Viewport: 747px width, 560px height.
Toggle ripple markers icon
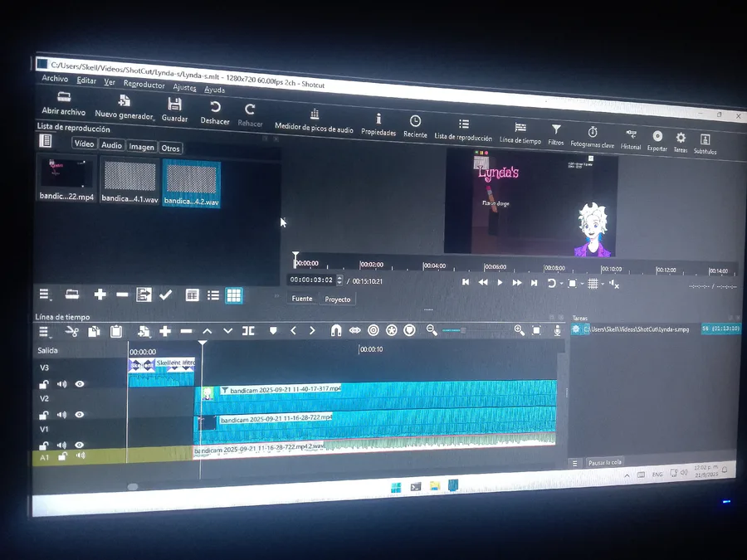[x=409, y=330]
